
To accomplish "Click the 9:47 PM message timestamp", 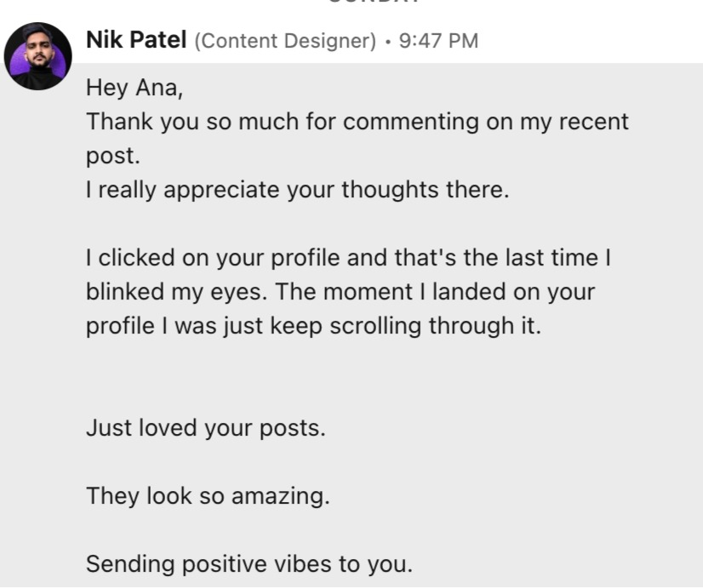I will [x=438, y=41].
